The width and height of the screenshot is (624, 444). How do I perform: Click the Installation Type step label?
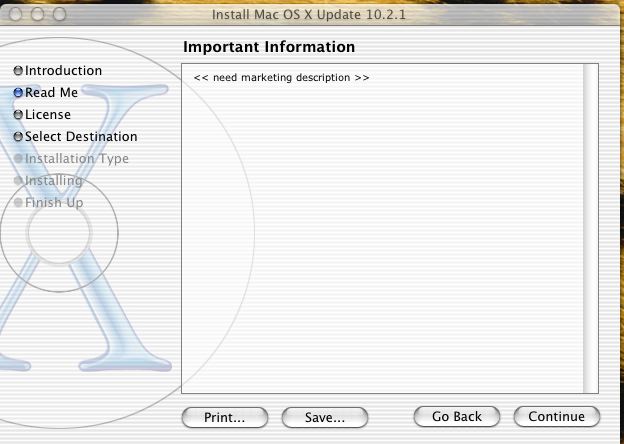pyautogui.click(x=76, y=159)
